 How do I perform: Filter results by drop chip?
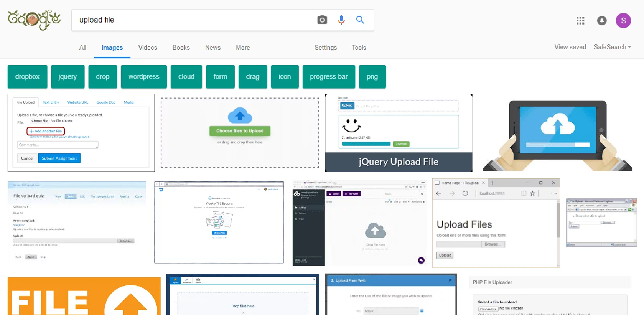click(103, 77)
